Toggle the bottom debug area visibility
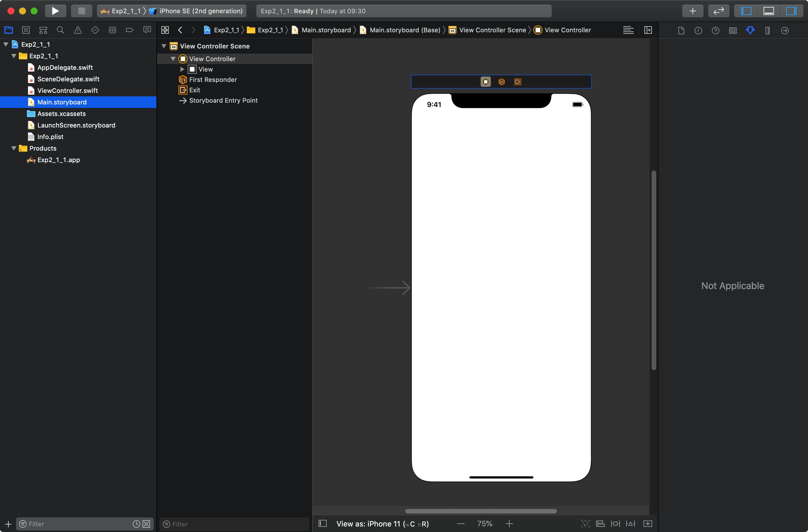The height and width of the screenshot is (532, 808). 768,11
